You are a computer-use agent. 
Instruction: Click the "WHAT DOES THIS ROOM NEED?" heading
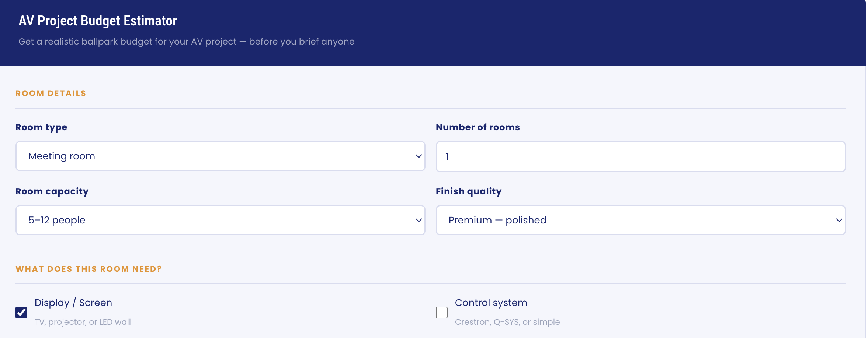tap(88, 269)
